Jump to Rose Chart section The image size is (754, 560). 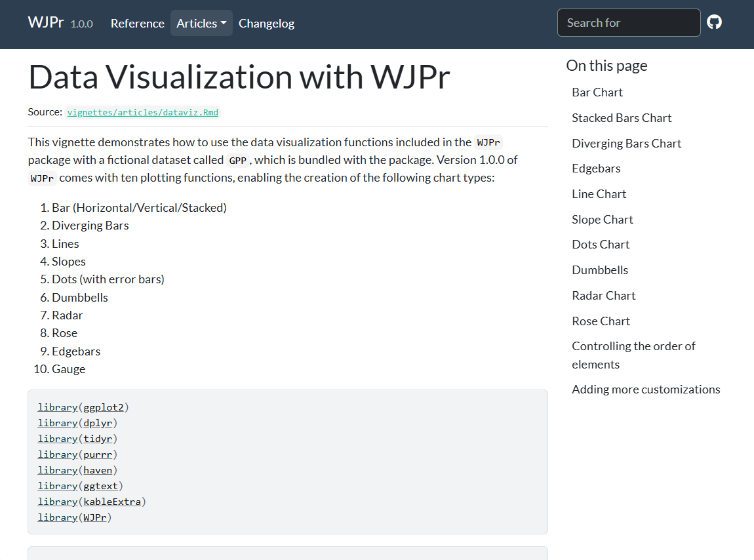tap(601, 321)
